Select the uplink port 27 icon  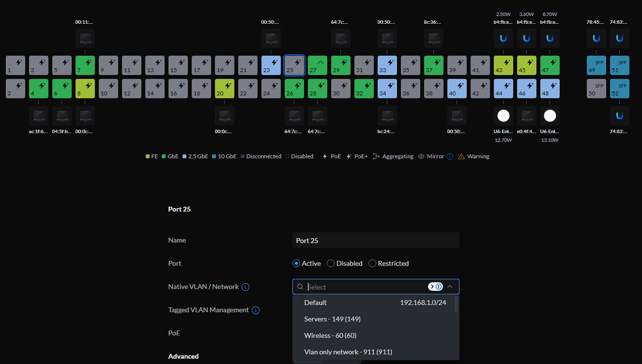click(317, 65)
